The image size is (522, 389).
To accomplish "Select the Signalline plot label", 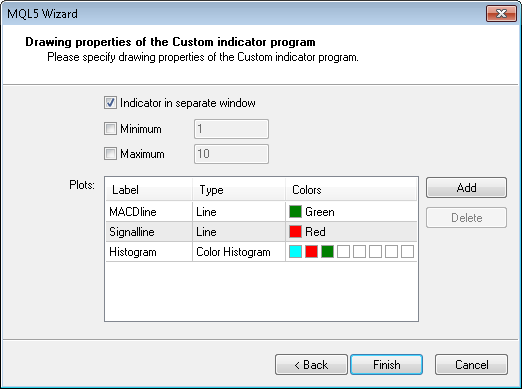I will click(132, 232).
